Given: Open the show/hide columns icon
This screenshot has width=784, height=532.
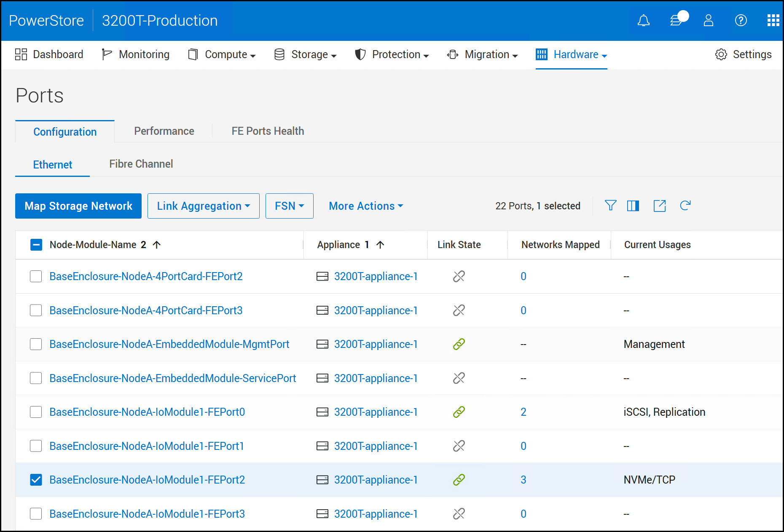Looking at the screenshot, I should pos(633,206).
